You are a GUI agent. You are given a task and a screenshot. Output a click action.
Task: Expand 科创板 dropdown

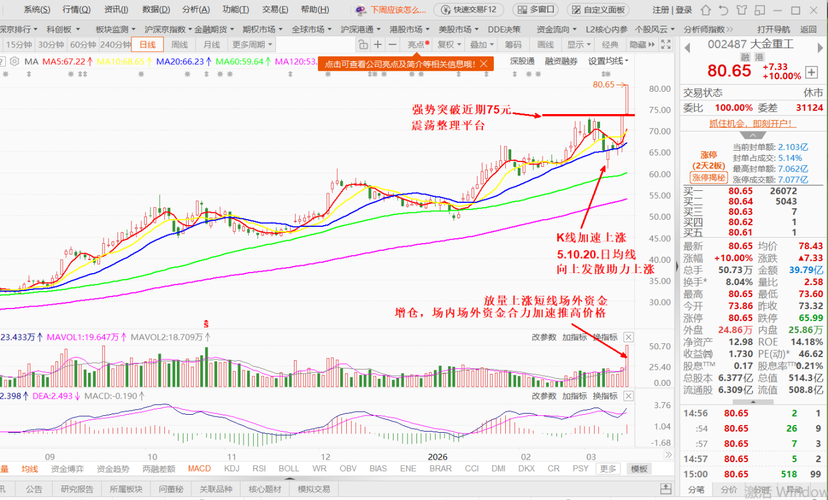(63, 29)
